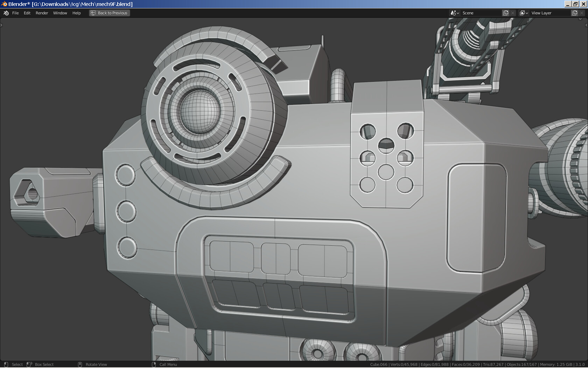Open the Render menu
This screenshot has height=368, width=588.
tap(42, 13)
